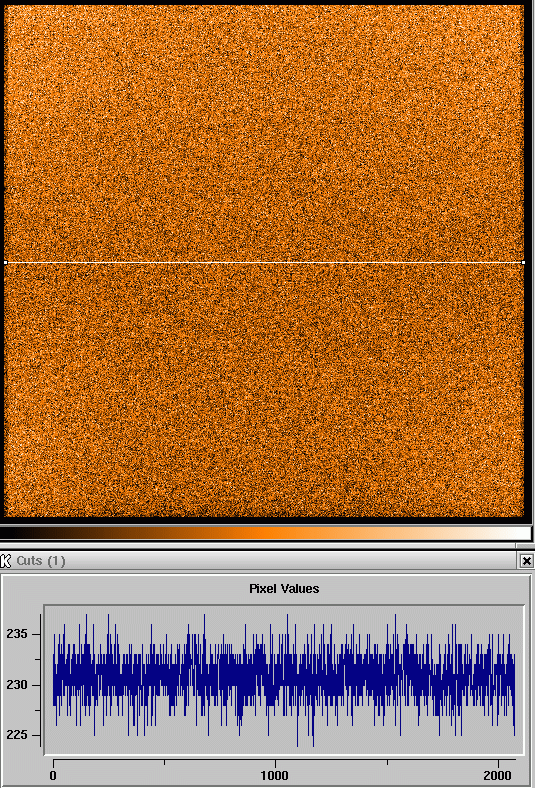This screenshot has height=788, width=535.
Task: Click the orange middle of the colorbar
Action: (265, 533)
